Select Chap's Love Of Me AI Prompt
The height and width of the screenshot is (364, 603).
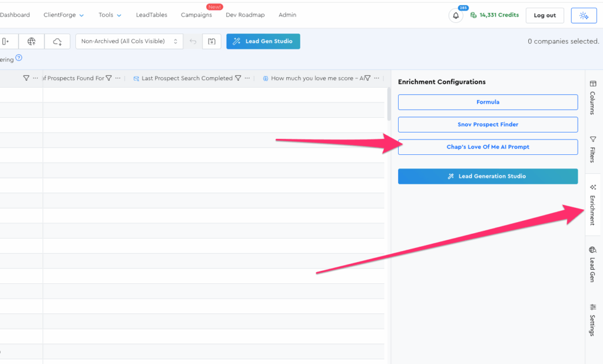click(488, 147)
